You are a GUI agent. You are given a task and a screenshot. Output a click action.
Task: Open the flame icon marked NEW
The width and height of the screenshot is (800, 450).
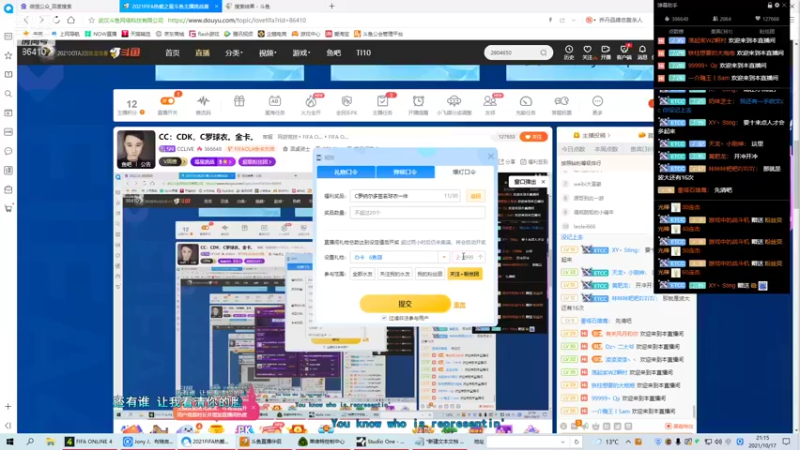[x=311, y=101]
